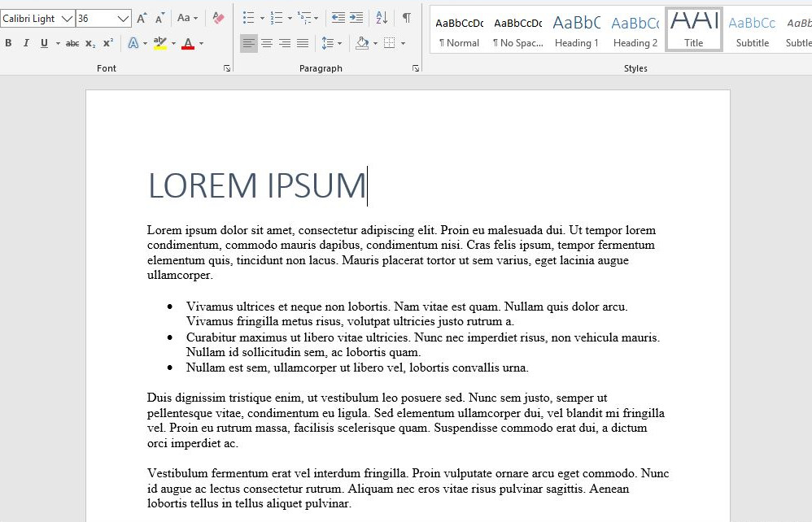Select the Subtitle style
This screenshot has width=812, height=522.
click(x=752, y=31)
